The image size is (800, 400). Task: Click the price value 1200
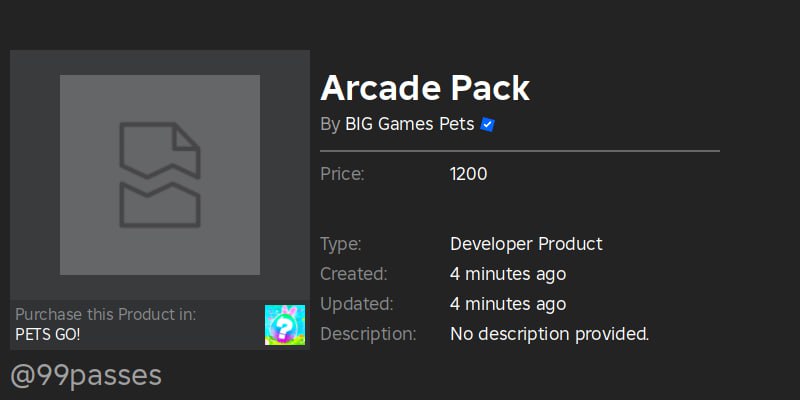click(x=468, y=174)
